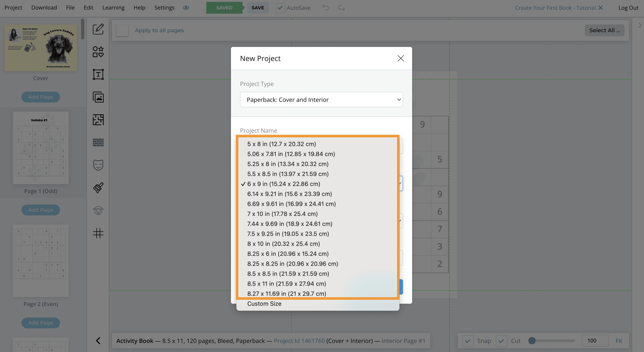The width and height of the screenshot is (644, 352).
Task: Open the paint brush tool
Action: [x=98, y=188]
